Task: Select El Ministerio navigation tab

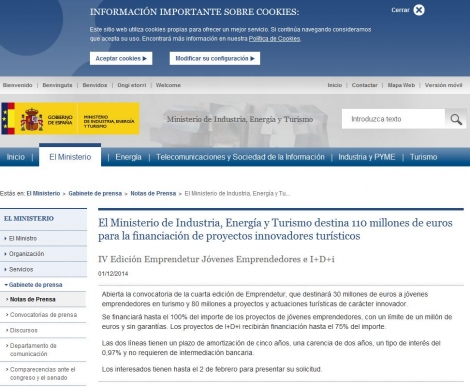Action: pos(70,157)
